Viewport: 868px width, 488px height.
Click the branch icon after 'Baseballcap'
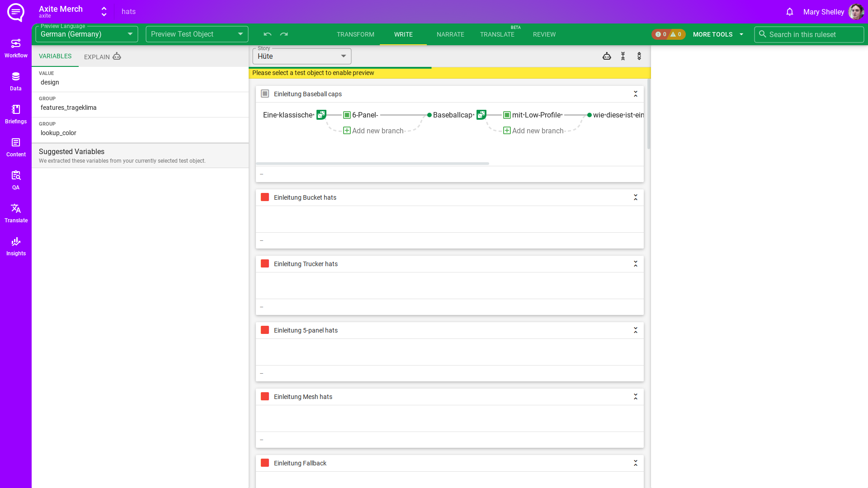pyautogui.click(x=481, y=115)
